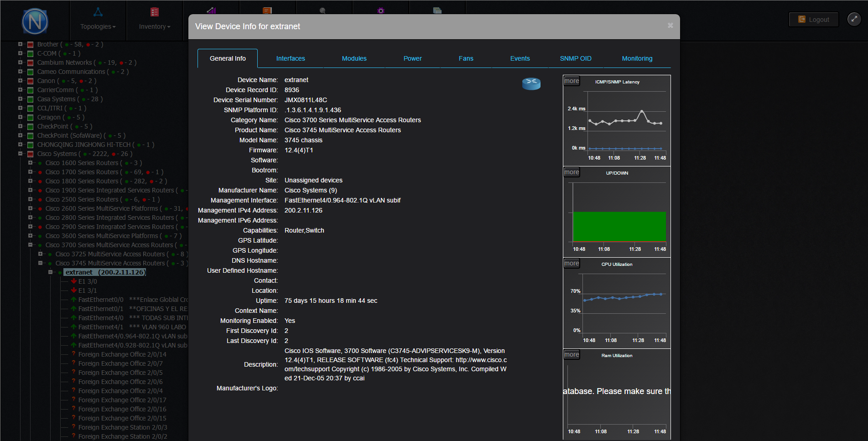Expand the Canon tree node
868x441 pixels.
[x=20, y=81]
